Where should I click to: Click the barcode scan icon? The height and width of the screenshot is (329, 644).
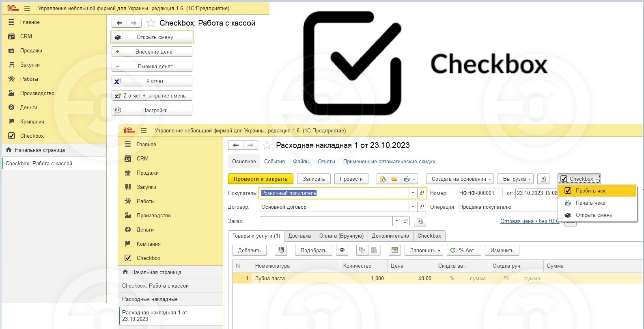281,250
